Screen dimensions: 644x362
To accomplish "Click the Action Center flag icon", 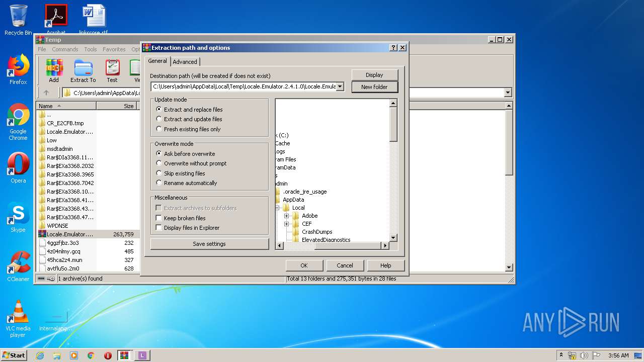I will [596, 355].
